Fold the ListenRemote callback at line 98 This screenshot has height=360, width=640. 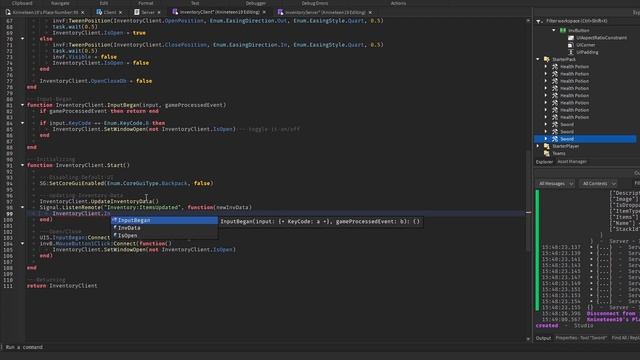22,207
